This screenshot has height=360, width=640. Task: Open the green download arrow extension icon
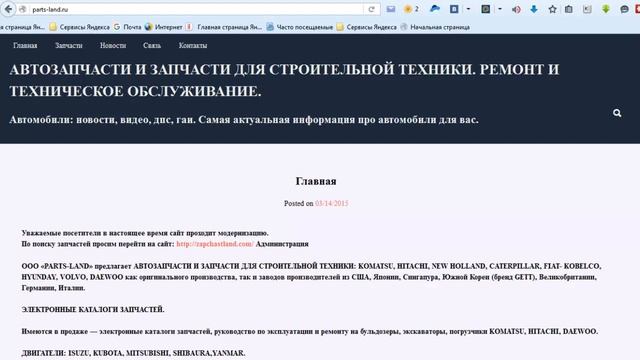tap(606, 9)
